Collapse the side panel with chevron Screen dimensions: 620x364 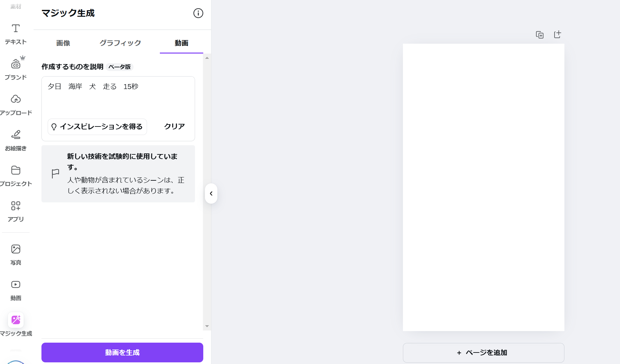pos(211,193)
